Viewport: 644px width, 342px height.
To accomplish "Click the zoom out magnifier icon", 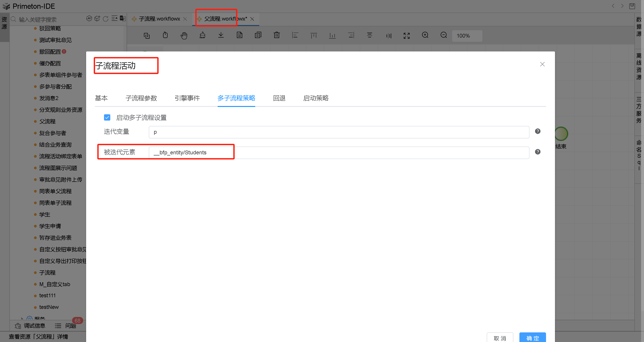I will click(x=444, y=35).
